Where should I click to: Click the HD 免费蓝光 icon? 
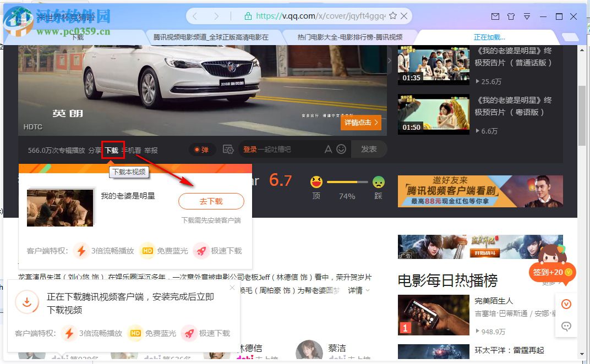click(x=147, y=250)
